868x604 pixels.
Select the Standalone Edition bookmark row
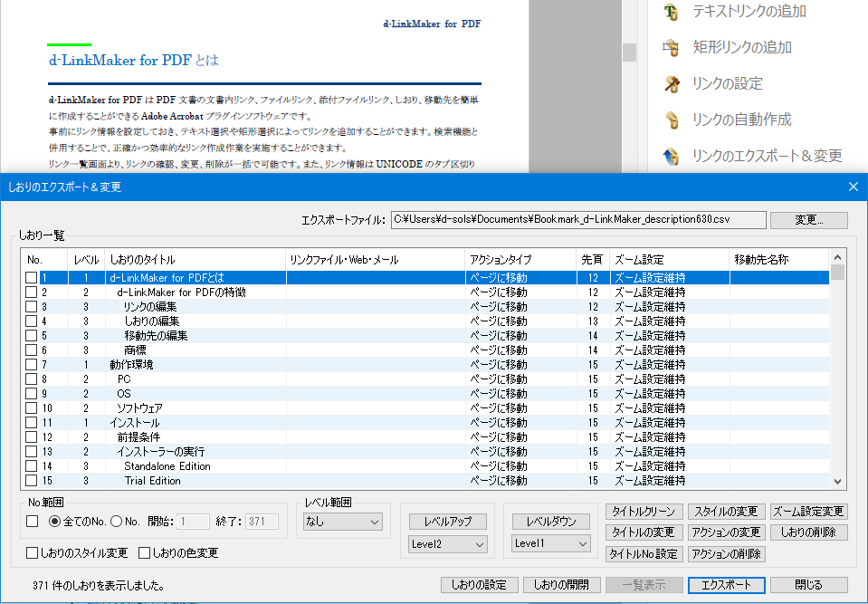(x=425, y=466)
